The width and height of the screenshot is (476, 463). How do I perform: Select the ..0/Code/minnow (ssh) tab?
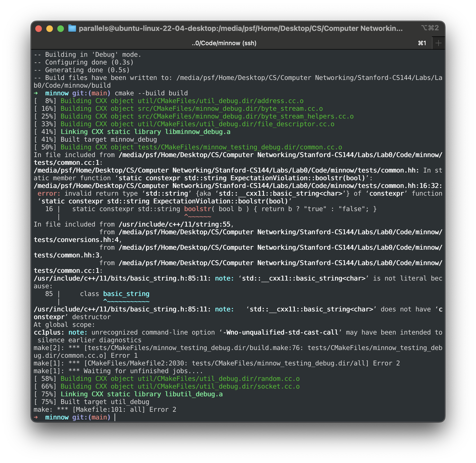point(224,43)
